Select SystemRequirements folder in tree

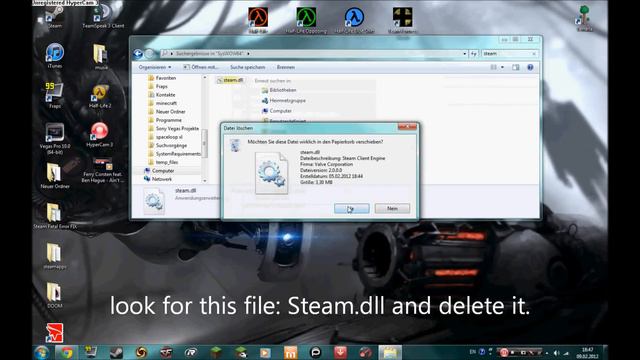[x=174, y=154]
